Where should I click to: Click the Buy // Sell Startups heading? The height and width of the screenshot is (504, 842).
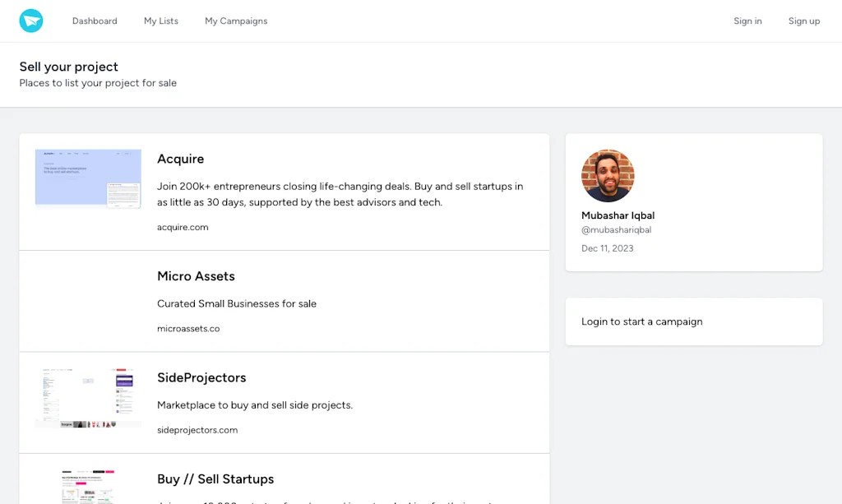(215, 479)
